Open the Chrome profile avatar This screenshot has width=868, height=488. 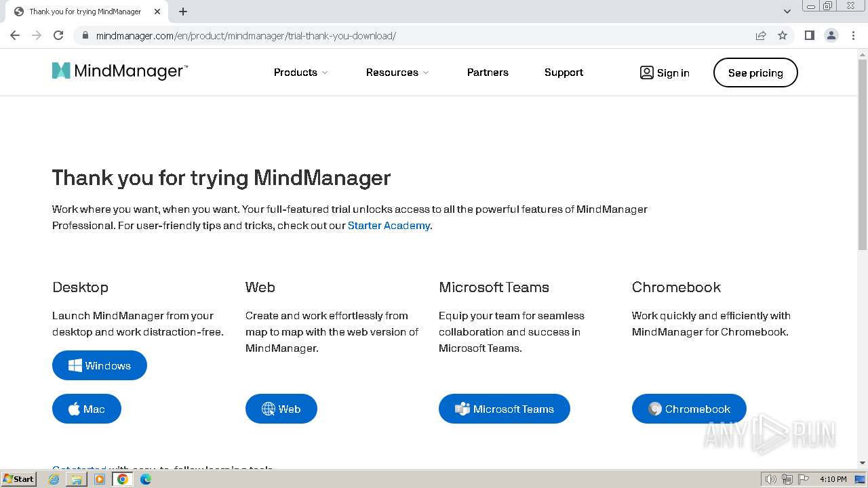tap(831, 35)
